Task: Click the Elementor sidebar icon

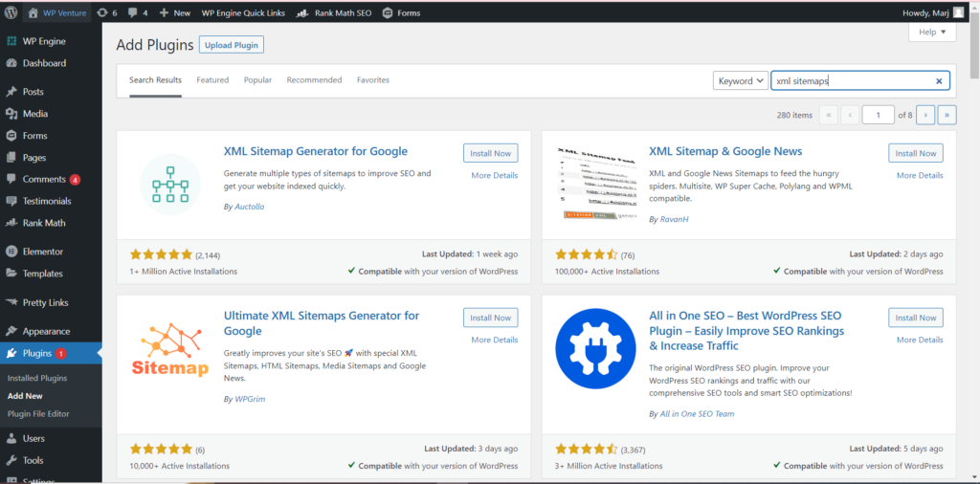Action: click(11, 252)
